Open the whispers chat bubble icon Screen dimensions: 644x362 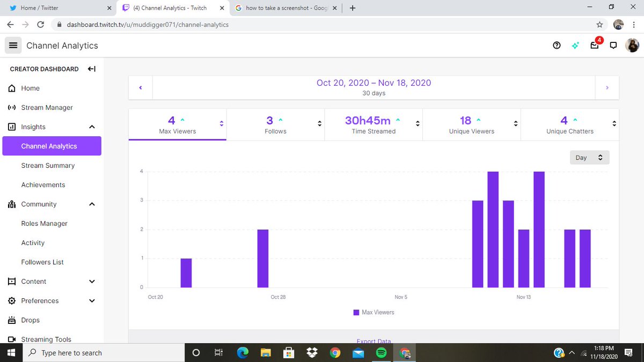point(613,46)
